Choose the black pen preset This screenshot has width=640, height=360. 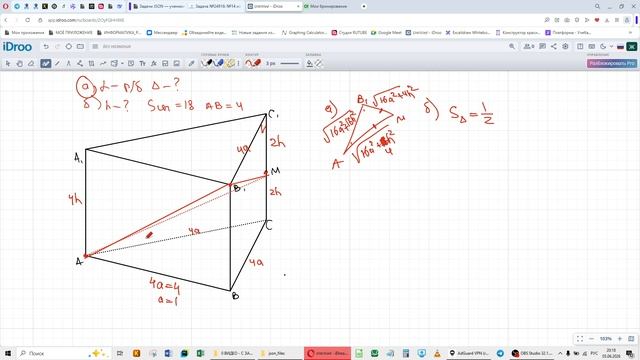click(x=207, y=63)
